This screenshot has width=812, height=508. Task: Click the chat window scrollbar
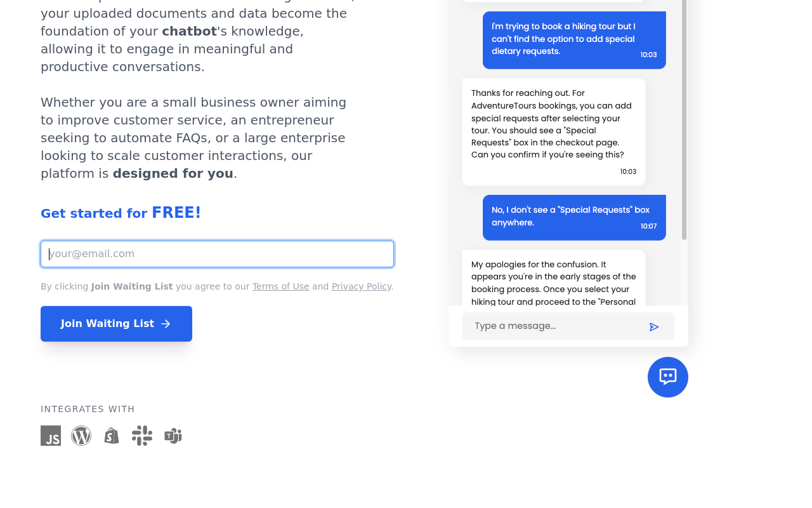[684, 121]
